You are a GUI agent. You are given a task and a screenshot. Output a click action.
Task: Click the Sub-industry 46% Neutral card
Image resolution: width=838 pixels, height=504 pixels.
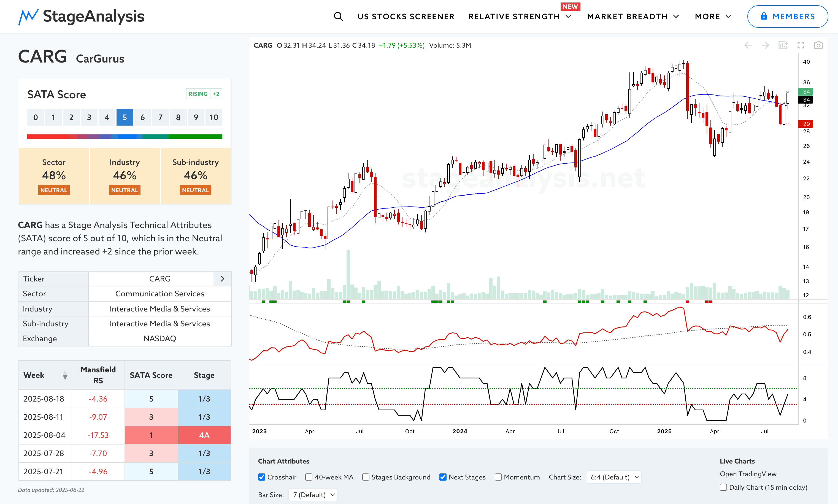tap(195, 176)
